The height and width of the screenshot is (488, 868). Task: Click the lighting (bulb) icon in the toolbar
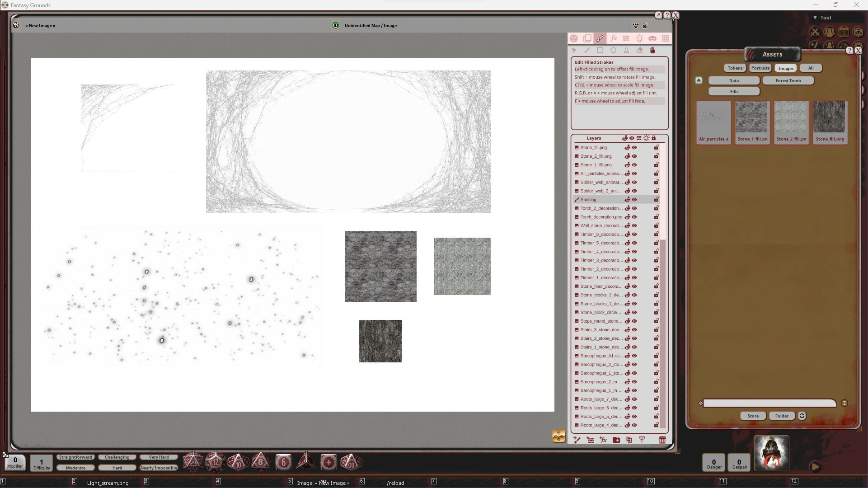[640, 38]
